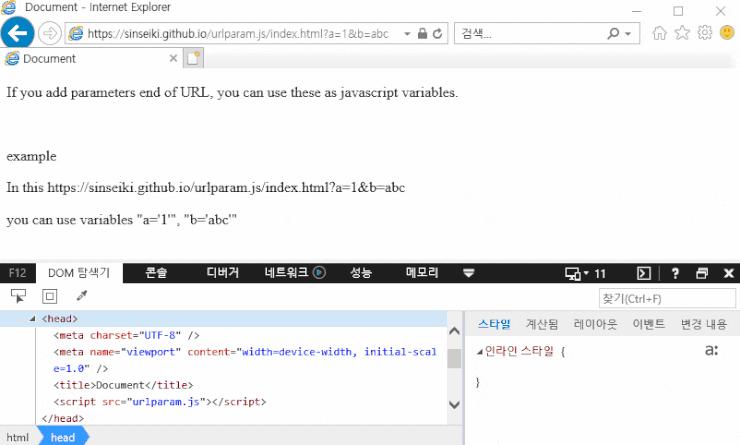Open the 스타일 styles tab
The height and width of the screenshot is (445, 740).
(x=494, y=324)
